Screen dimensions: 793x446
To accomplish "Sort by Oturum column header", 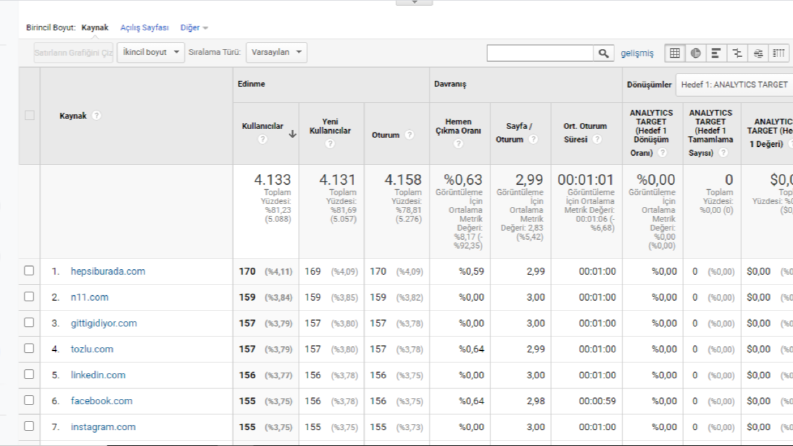I will click(x=385, y=135).
